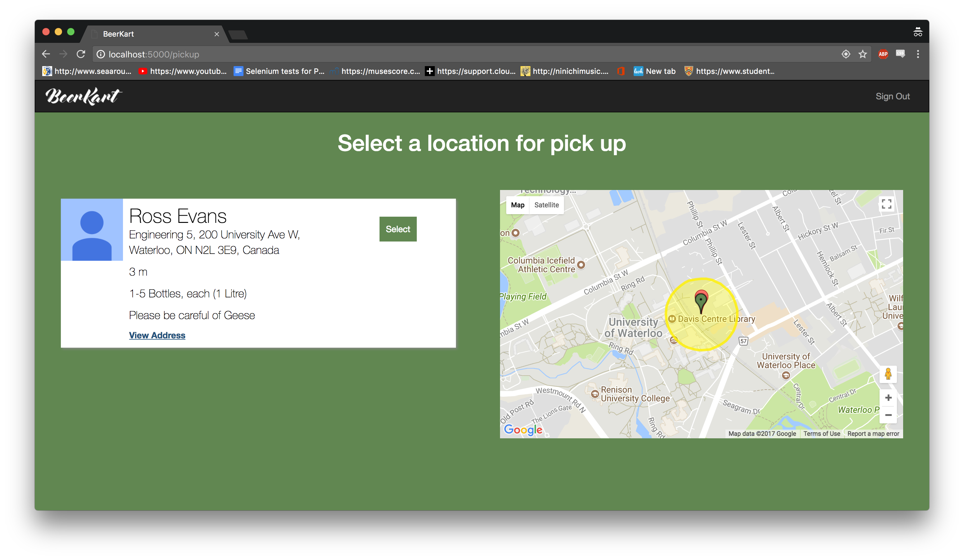Zoom out the map with minus button
The image size is (964, 560).
[x=888, y=415]
